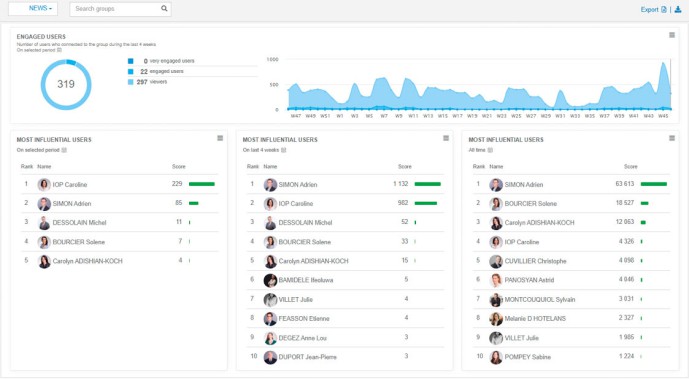The width and height of the screenshot is (689, 379).
Task: Open IOP Caroline in the selected-period list
Action: 69,185
